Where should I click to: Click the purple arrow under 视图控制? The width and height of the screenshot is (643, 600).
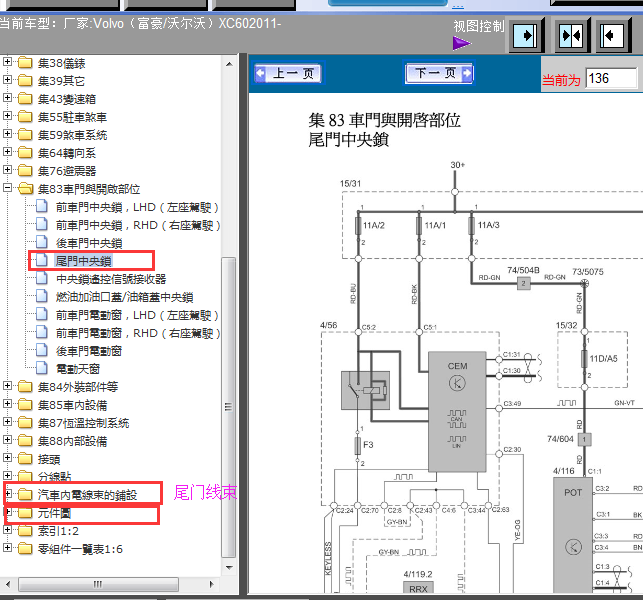(x=461, y=43)
